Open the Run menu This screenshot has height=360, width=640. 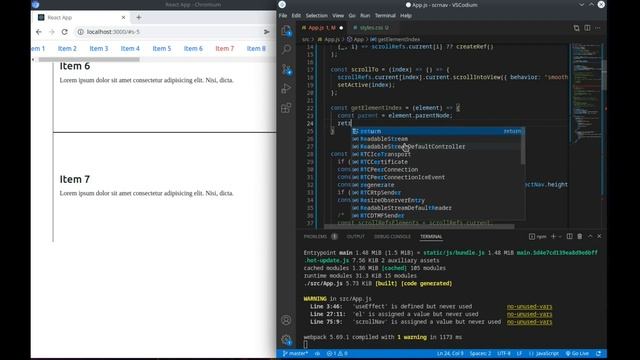coord(365,16)
